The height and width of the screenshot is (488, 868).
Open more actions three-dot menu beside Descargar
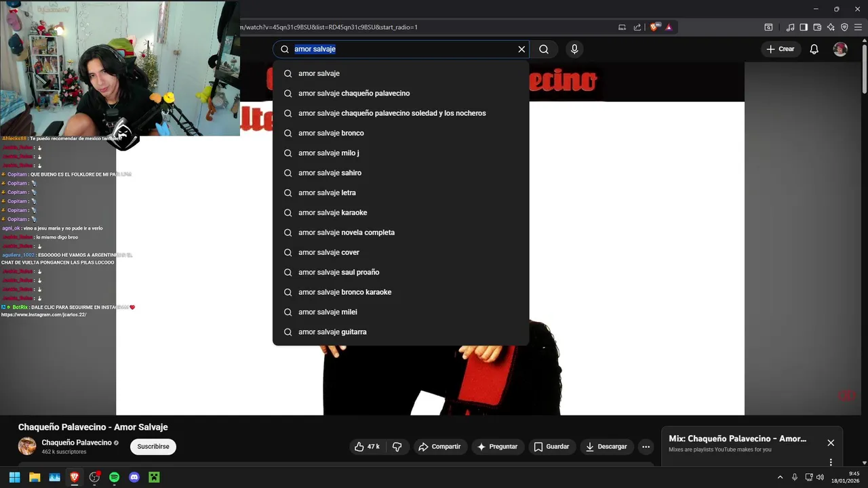click(646, 447)
